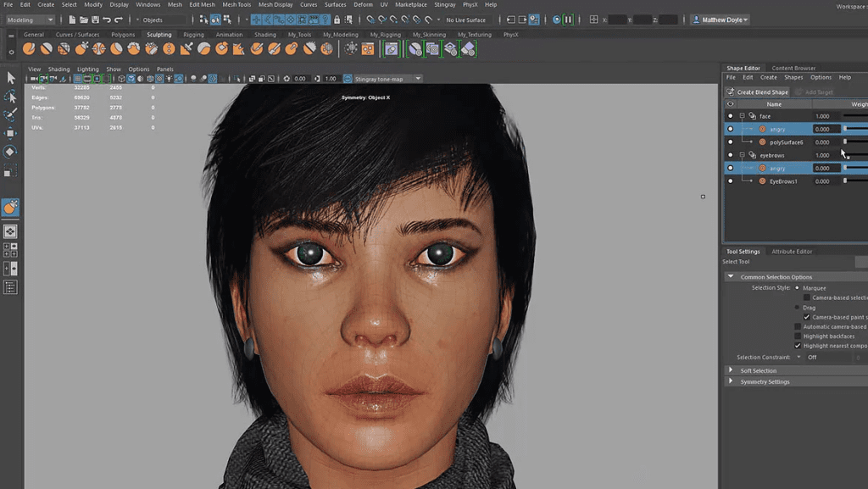Screen dimensions: 868x489
Task: Switch to the Polygons shelf tab
Action: click(123, 34)
